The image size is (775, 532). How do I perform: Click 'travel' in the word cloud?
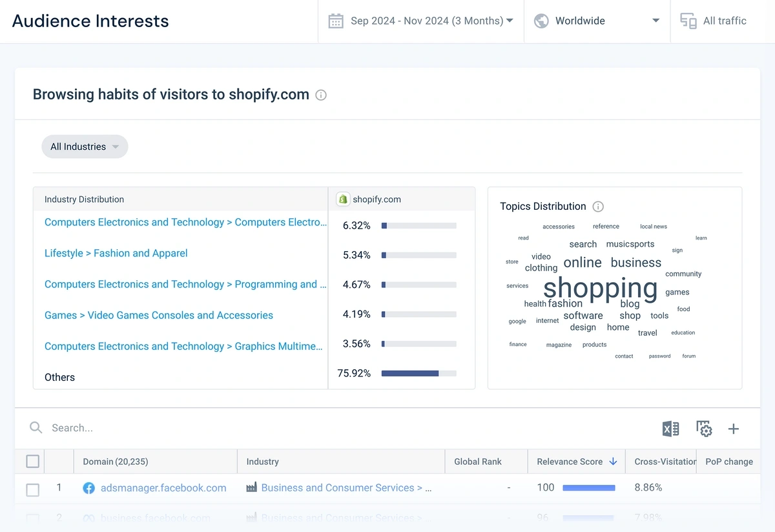[x=648, y=333]
